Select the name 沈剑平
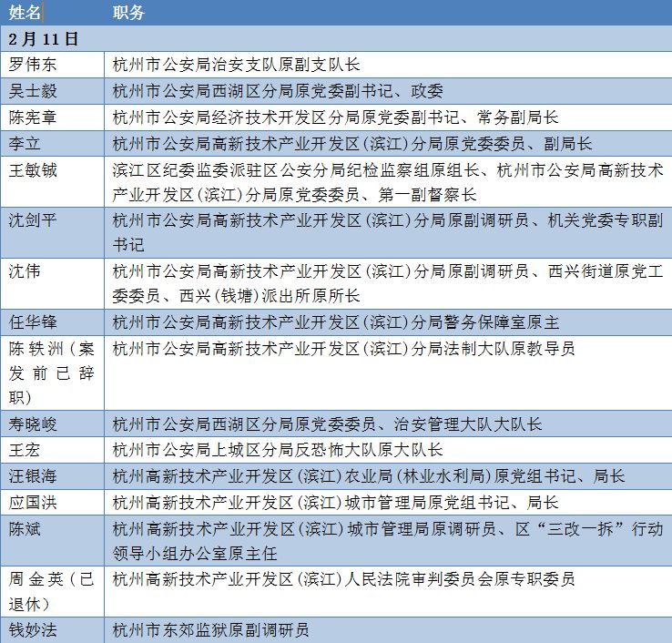 click(x=33, y=220)
